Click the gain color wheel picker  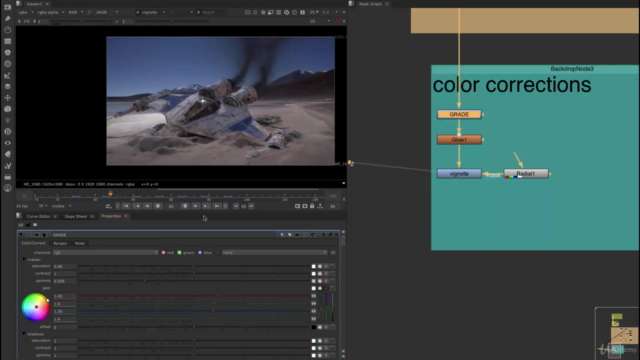36,307
